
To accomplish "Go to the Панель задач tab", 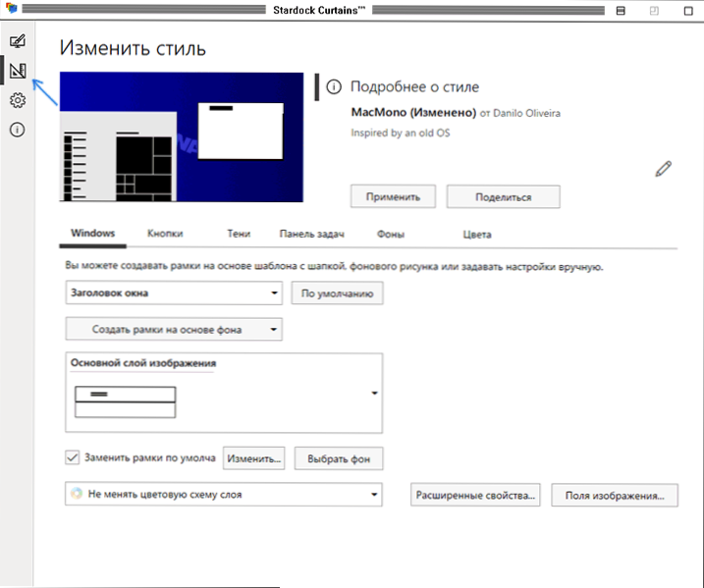I will click(x=311, y=234).
